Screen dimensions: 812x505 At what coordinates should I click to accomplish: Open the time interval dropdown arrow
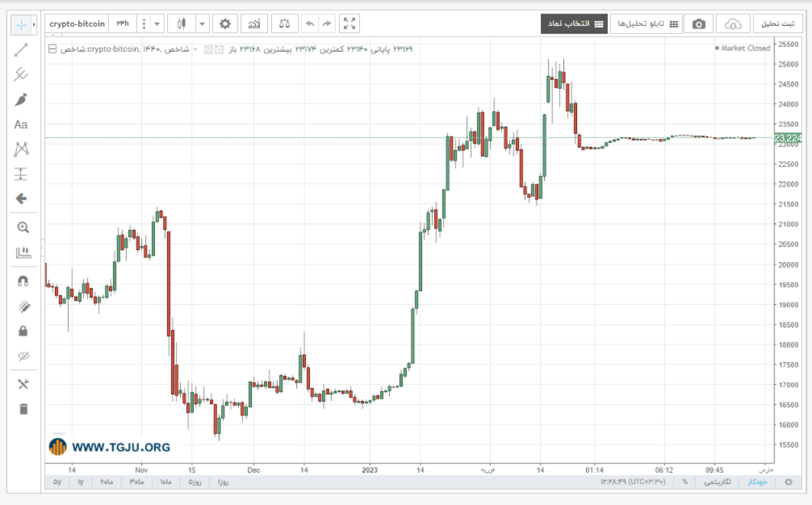tap(157, 24)
